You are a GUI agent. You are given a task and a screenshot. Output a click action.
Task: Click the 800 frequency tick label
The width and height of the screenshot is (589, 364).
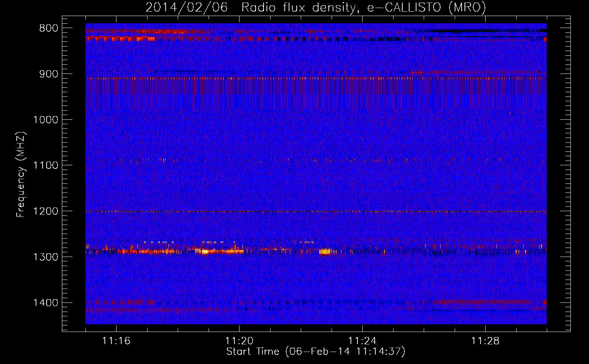49,28
